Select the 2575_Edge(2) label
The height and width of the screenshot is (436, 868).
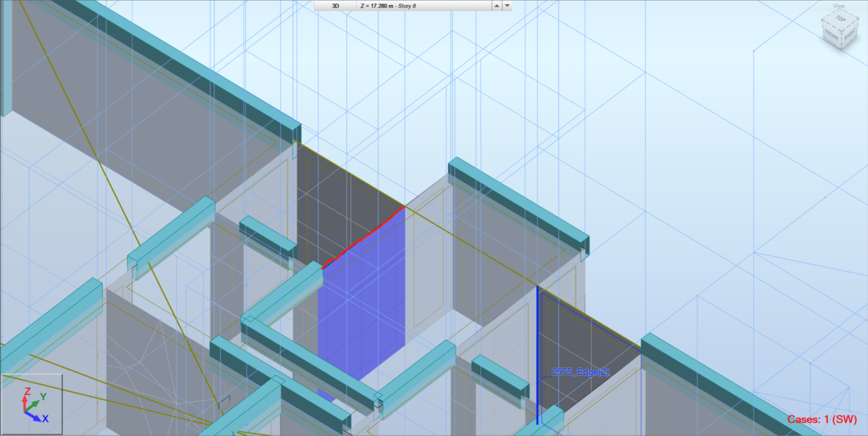pyautogui.click(x=580, y=373)
